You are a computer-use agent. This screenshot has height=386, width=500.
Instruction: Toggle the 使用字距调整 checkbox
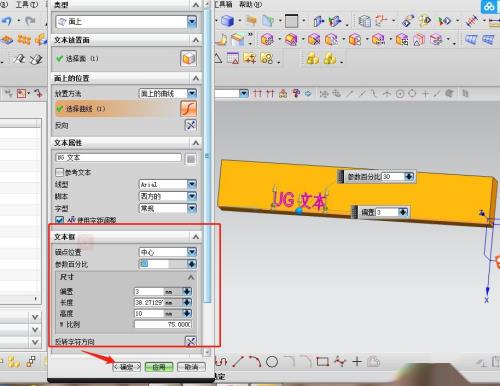coord(59,220)
